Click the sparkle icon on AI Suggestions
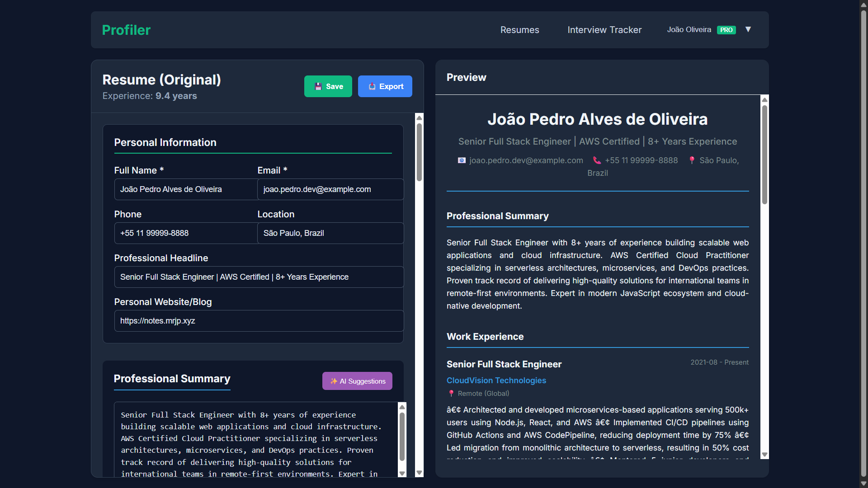868x488 pixels. (x=333, y=381)
